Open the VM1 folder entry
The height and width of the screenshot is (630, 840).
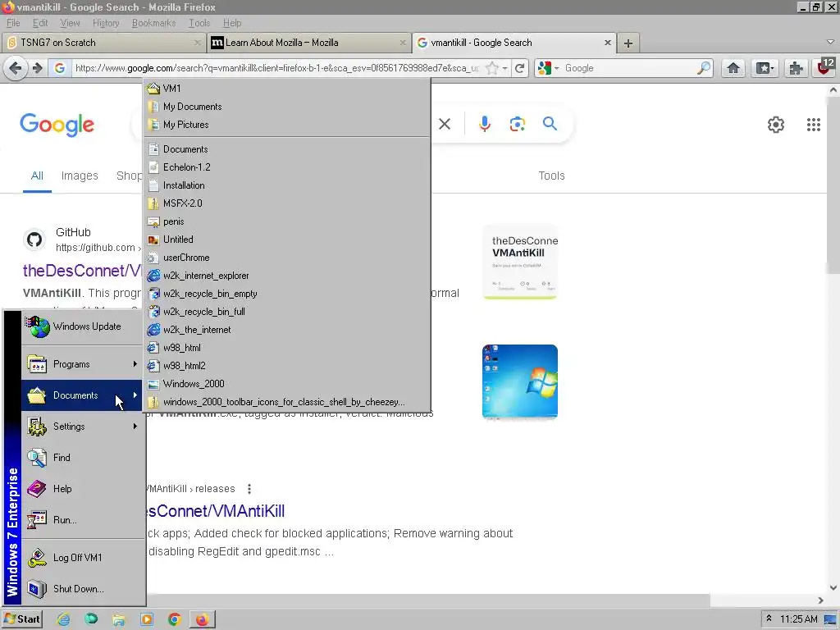(287, 89)
